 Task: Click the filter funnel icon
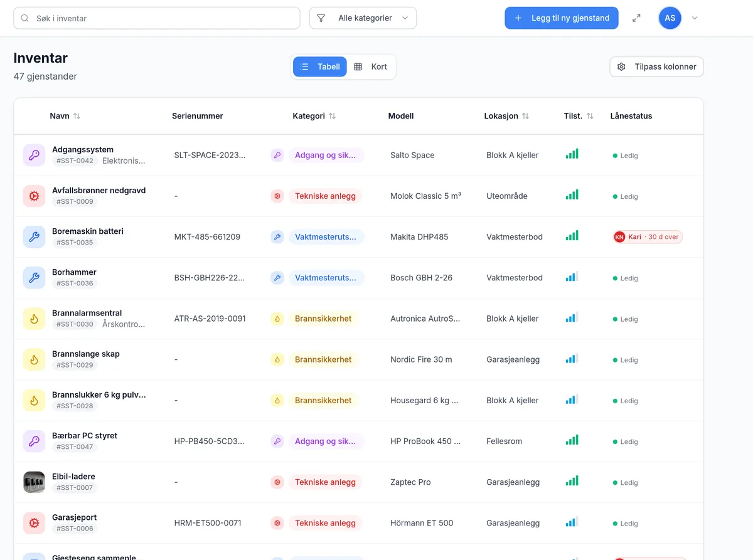[x=321, y=18]
